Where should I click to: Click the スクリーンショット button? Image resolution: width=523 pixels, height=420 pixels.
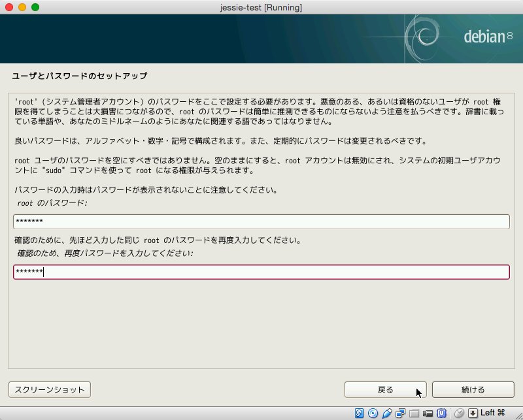[x=50, y=390]
